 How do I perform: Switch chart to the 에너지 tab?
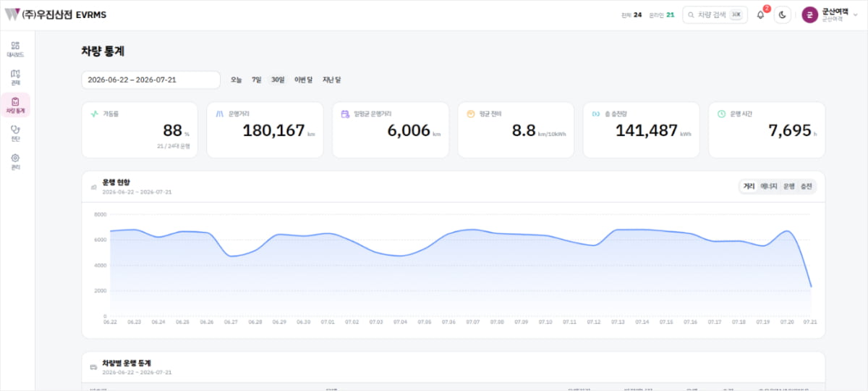[768, 186]
